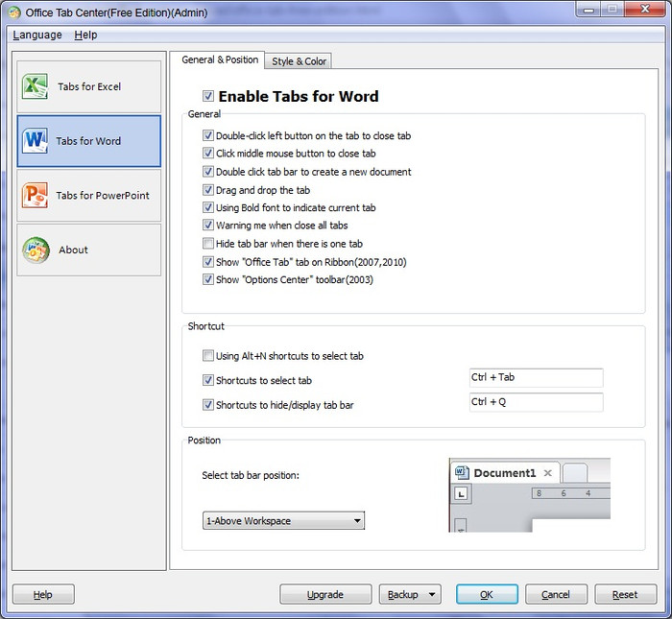
Task: Open the Language menu
Action: (37, 35)
